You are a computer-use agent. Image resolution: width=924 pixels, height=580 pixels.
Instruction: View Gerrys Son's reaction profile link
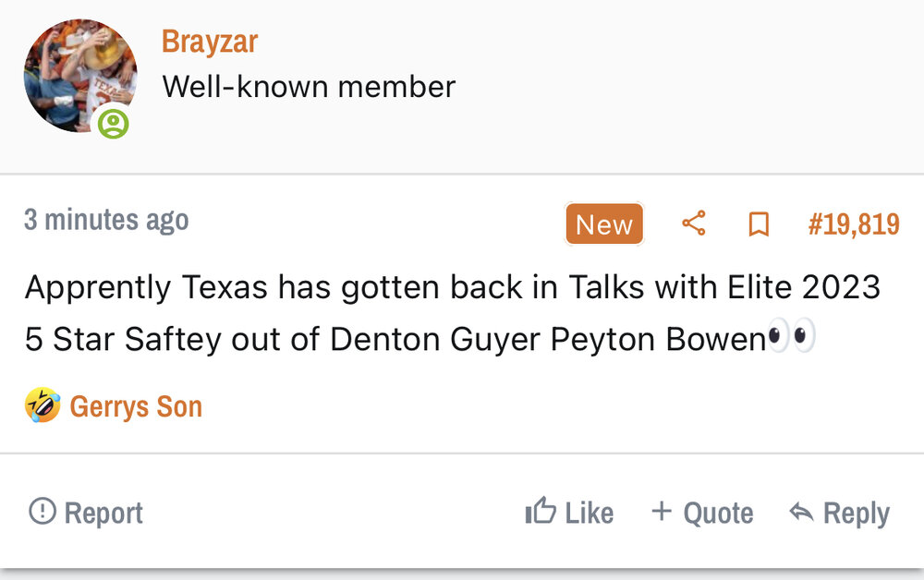click(136, 406)
